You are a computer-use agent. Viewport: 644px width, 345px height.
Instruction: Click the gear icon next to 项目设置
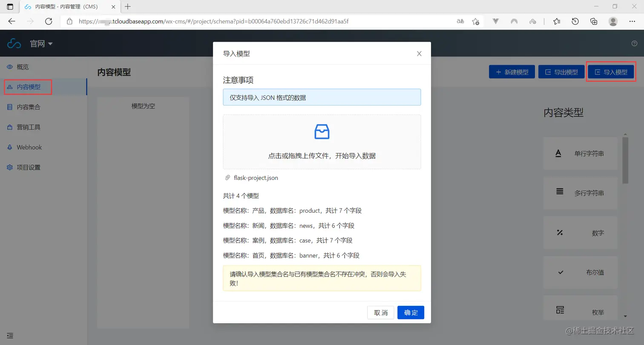(x=10, y=167)
